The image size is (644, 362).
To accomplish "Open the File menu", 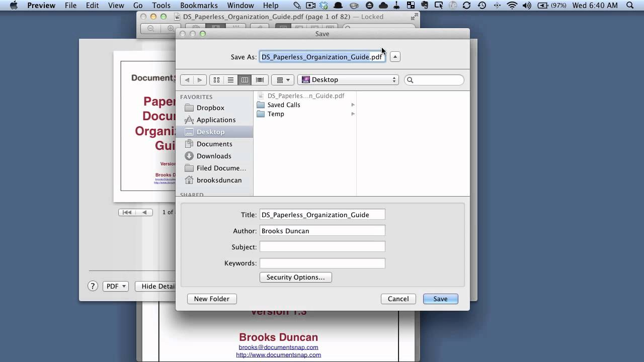I will [x=71, y=6].
